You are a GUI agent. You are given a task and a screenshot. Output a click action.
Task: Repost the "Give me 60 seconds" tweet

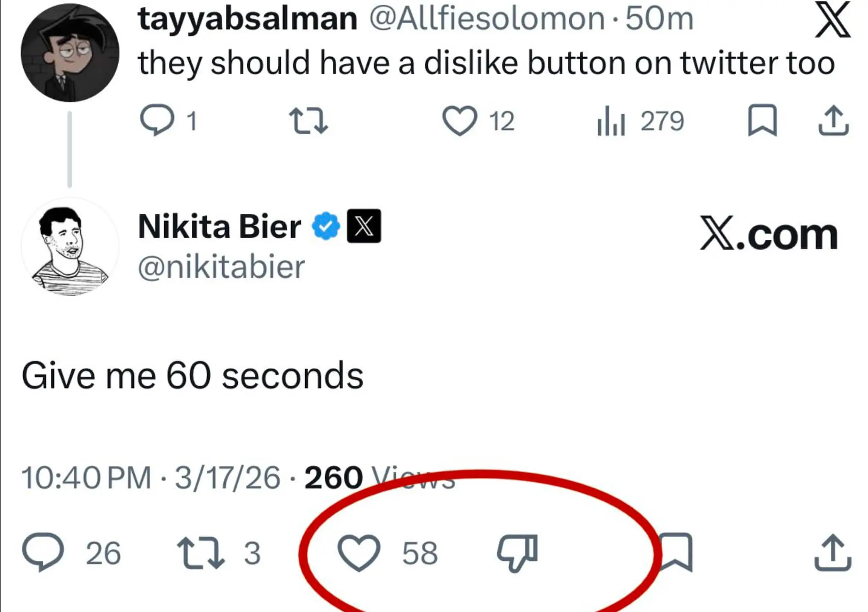click(200, 552)
